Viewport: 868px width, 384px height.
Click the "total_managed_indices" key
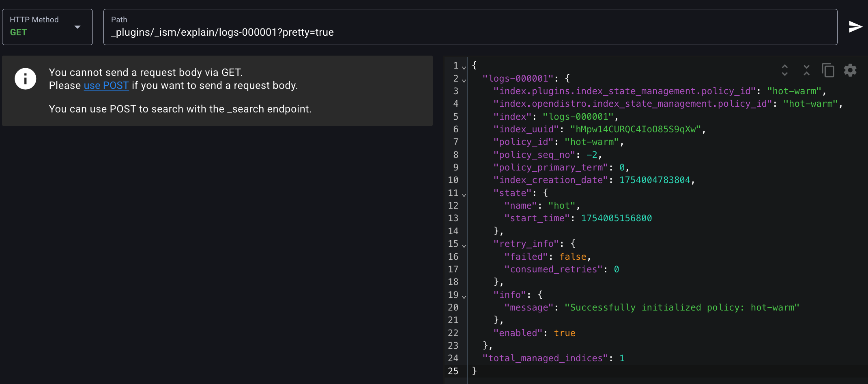pyautogui.click(x=545, y=358)
